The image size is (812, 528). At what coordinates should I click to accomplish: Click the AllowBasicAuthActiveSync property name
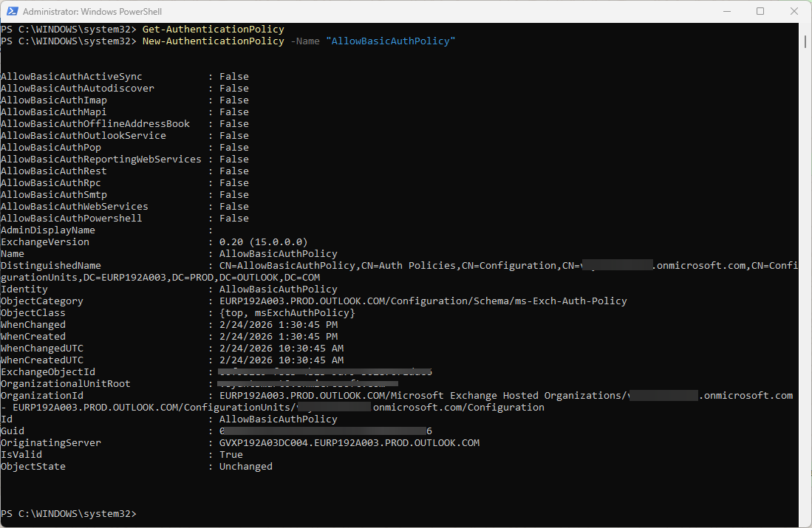[71, 77]
